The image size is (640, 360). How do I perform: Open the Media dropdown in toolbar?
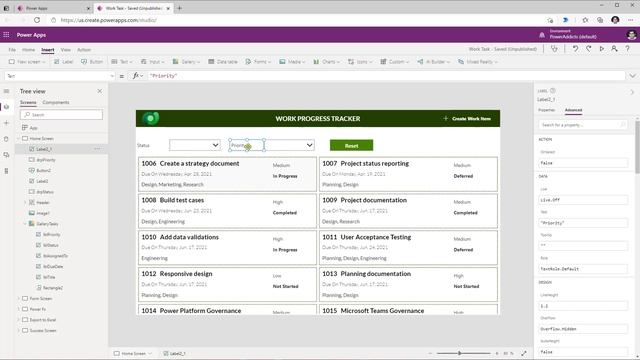click(292, 62)
